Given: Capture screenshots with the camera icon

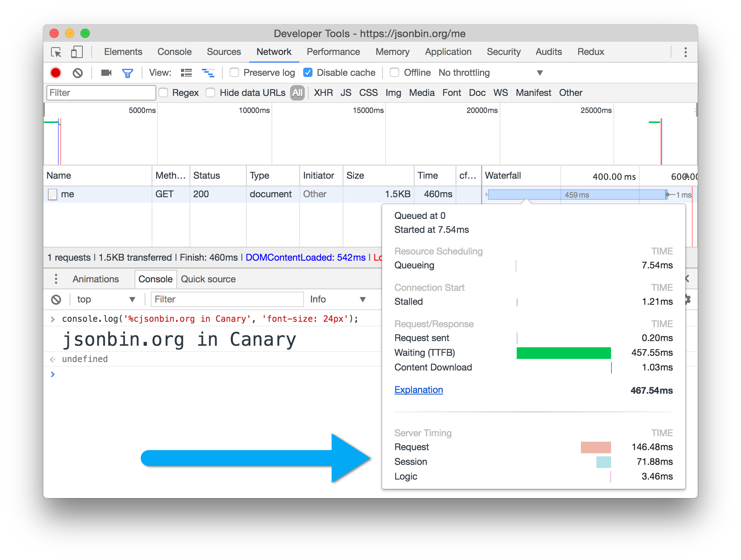Looking at the screenshot, I should [106, 73].
